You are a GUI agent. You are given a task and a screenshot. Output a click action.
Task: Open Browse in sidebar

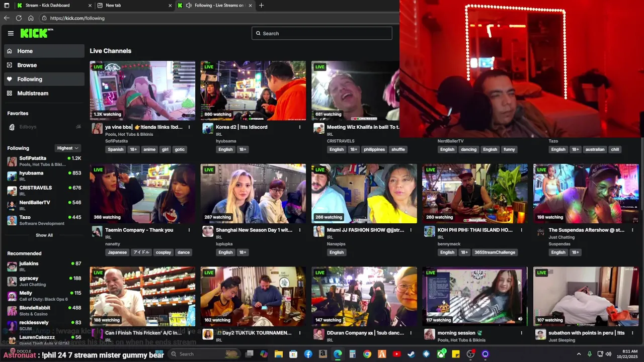[x=44, y=65]
